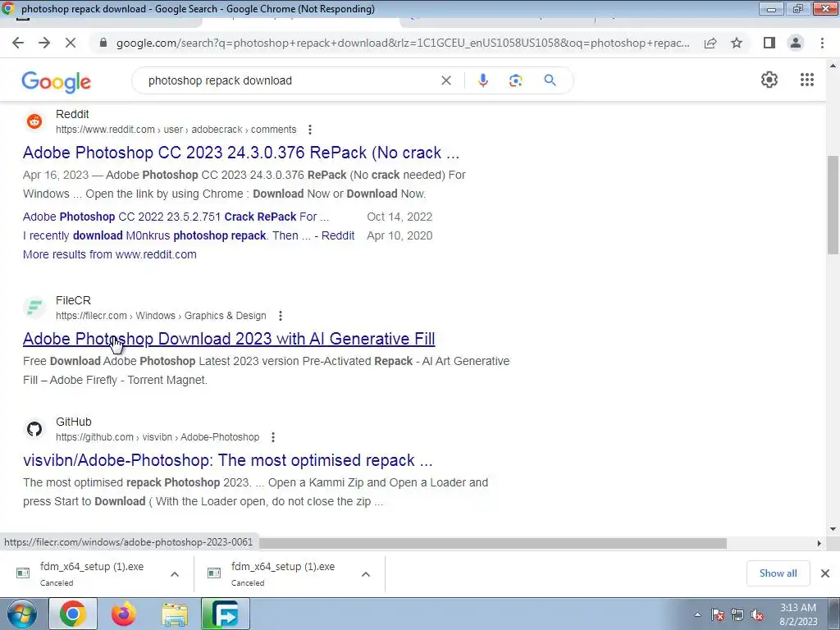Run the search with the magnifier icon
The height and width of the screenshot is (630, 840).
click(x=550, y=80)
